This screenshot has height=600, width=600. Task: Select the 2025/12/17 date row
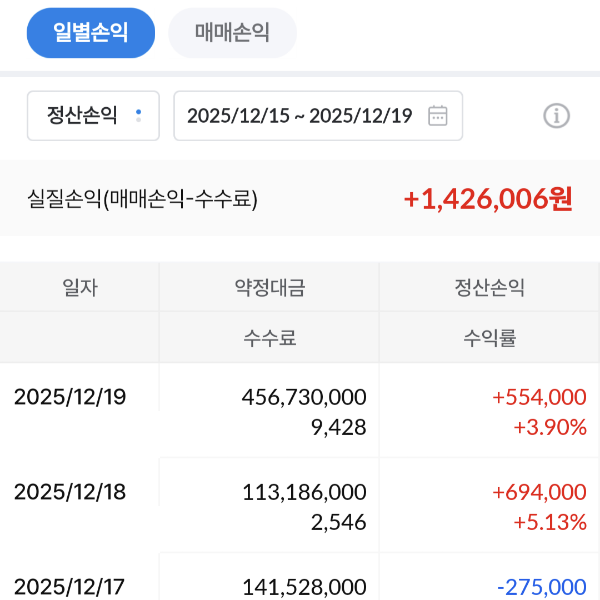click(x=70, y=587)
